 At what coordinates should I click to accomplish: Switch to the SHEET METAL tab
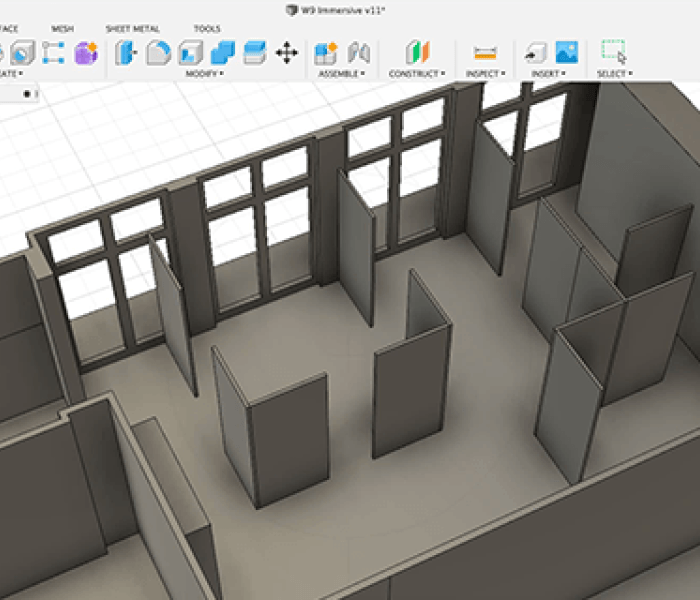pyautogui.click(x=131, y=29)
